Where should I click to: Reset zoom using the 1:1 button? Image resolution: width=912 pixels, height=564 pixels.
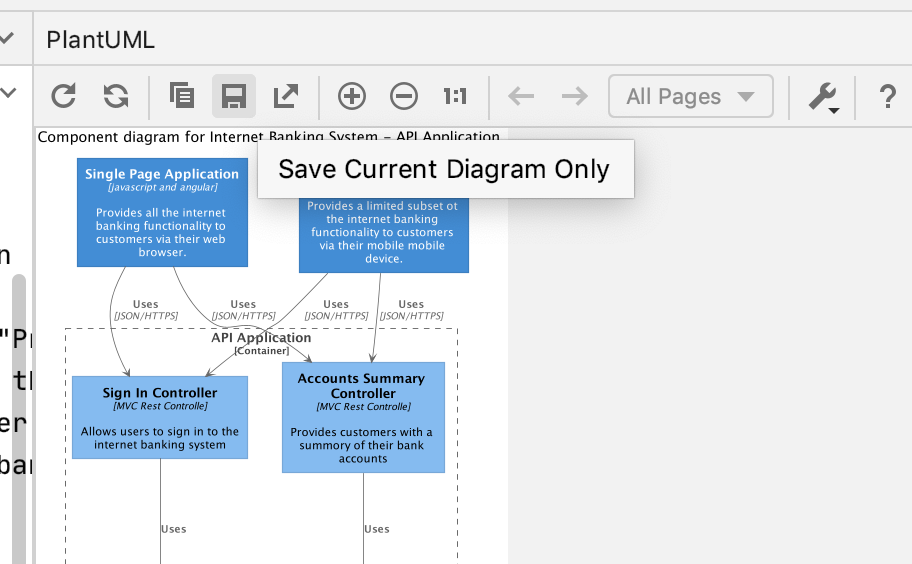[455, 96]
